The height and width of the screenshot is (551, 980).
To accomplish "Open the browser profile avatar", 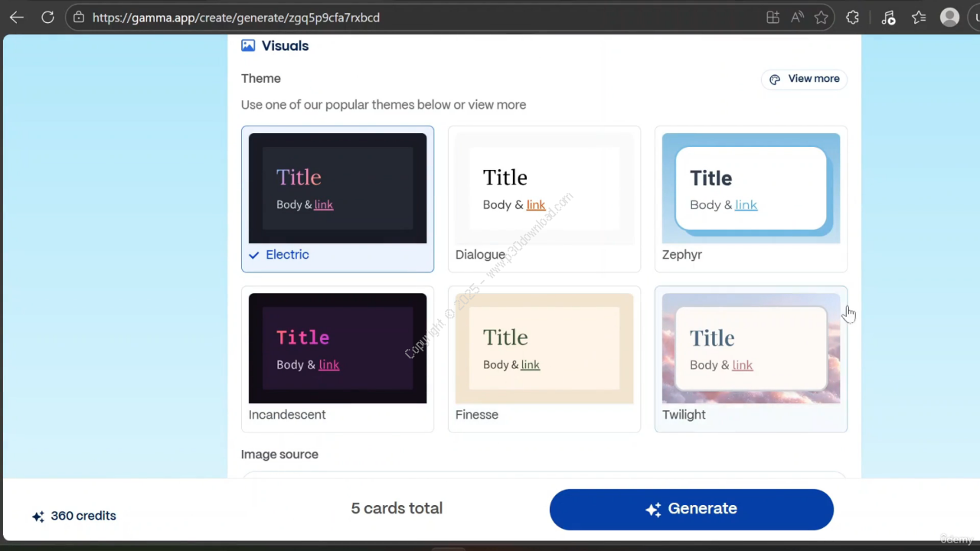I will coord(949,18).
